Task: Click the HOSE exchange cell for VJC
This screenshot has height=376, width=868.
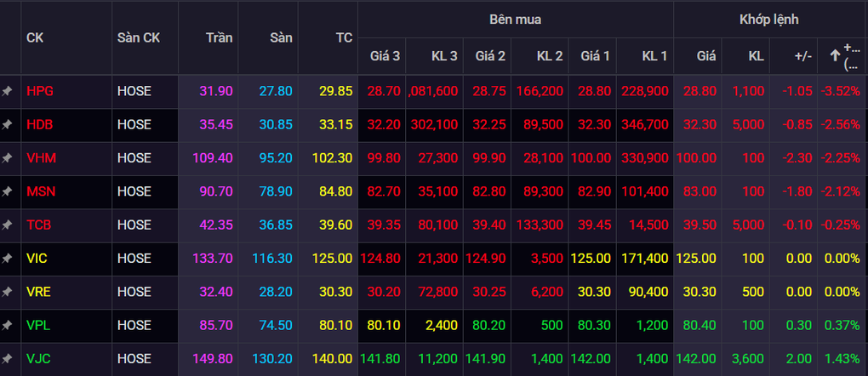Action: (x=134, y=359)
